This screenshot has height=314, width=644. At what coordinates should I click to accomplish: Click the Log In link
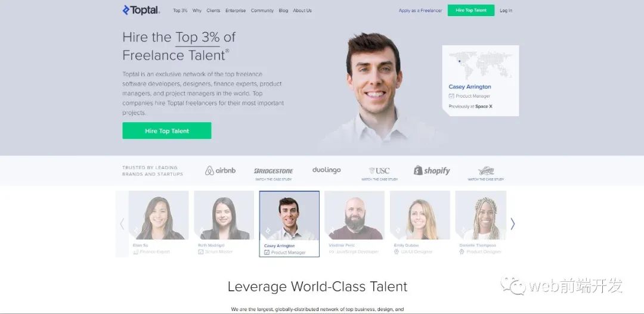506,11
